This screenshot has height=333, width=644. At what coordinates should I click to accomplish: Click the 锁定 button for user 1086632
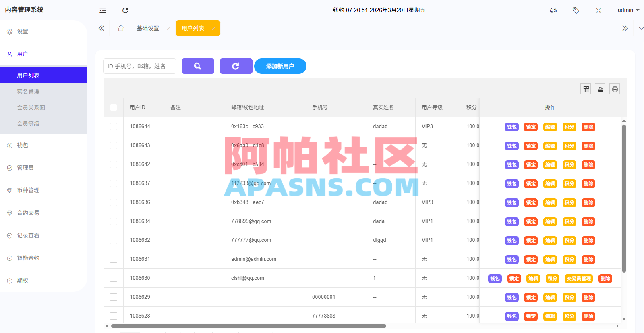click(531, 241)
